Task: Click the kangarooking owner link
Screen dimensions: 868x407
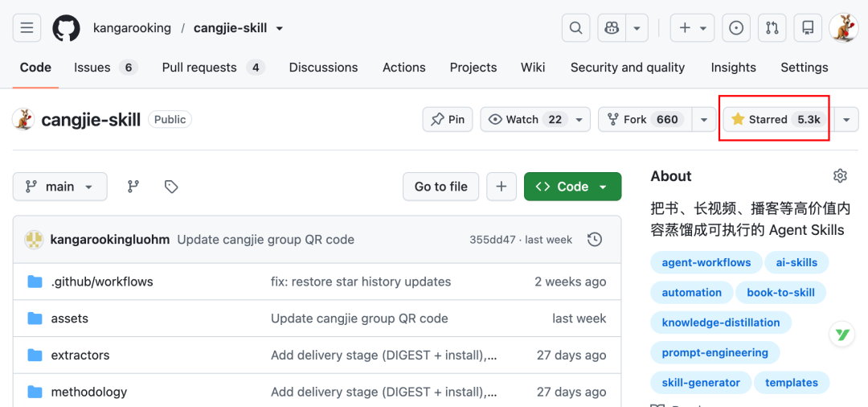Action: (x=132, y=27)
